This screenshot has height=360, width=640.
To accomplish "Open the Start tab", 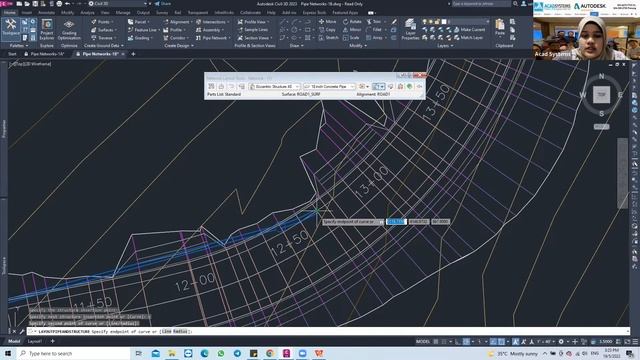I will [12, 54].
